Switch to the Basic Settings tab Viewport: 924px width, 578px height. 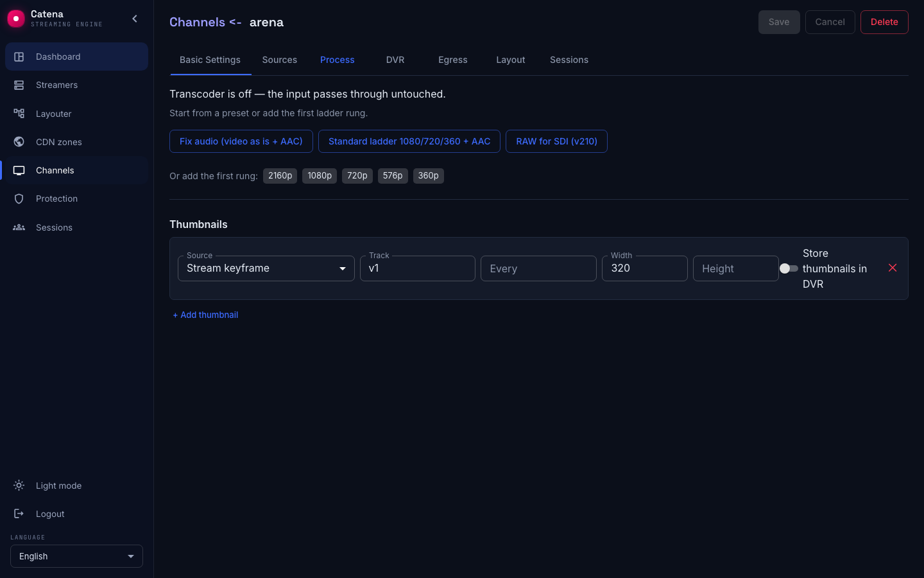(x=210, y=60)
